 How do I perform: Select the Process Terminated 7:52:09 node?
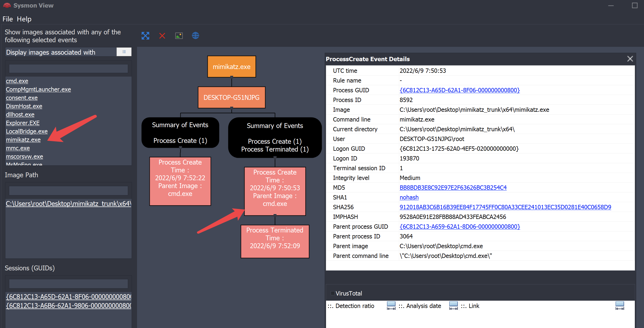[275, 241]
